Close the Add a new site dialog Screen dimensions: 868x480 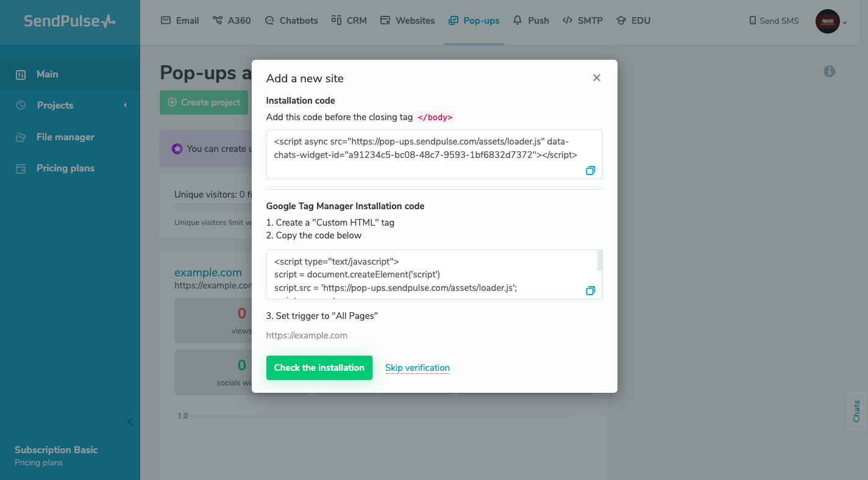[597, 77]
